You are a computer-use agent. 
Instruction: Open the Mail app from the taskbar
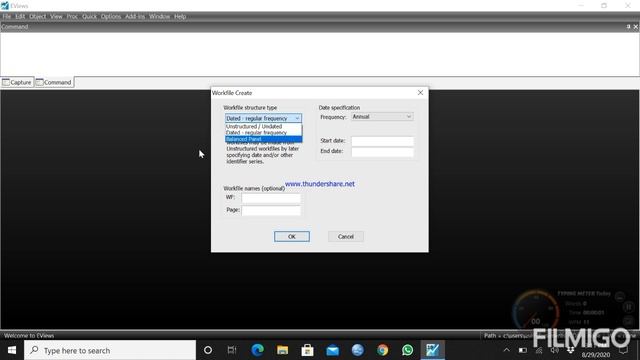[333, 350]
